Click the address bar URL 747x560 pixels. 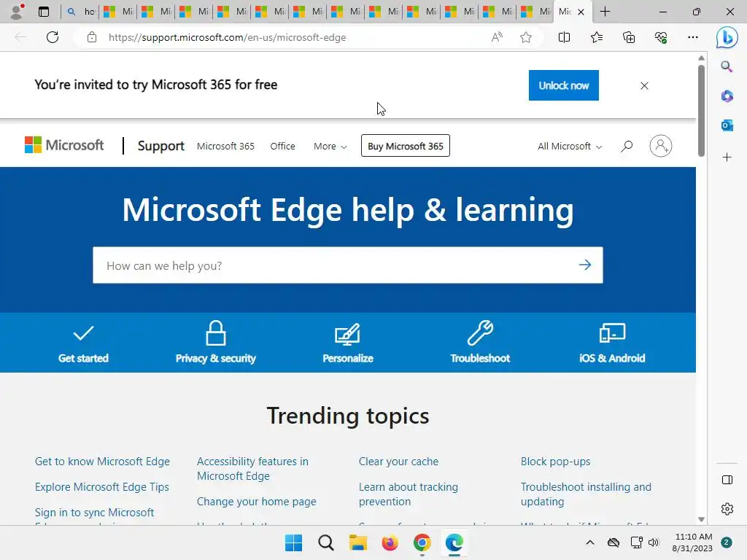pyautogui.click(x=227, y=37)
